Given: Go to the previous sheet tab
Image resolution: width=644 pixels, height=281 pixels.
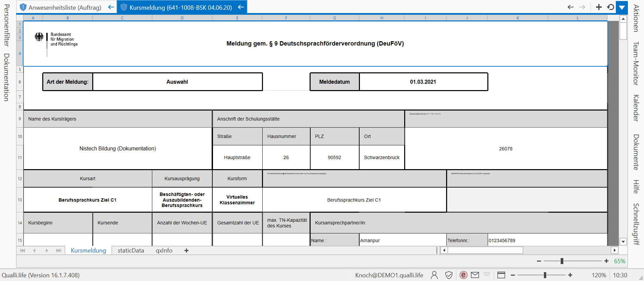Looking at the screenshot, I should (x=34, y=251).
